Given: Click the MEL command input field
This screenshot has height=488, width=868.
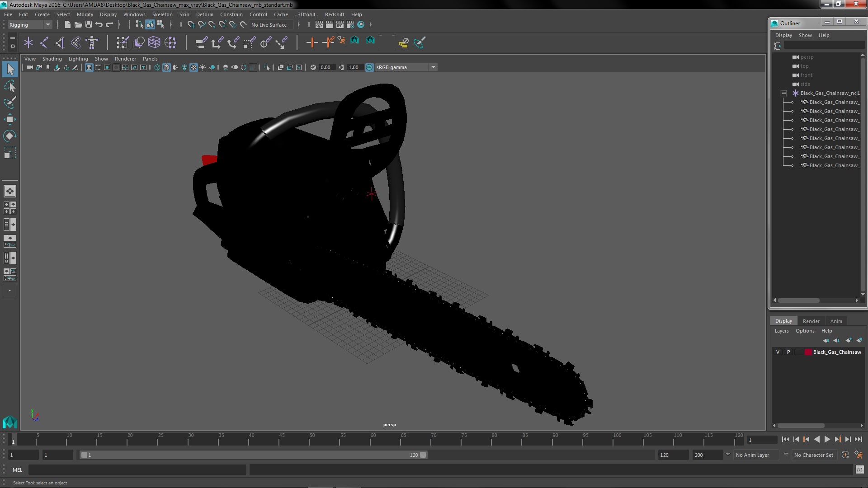Looking at the screenshot, I should point(137,470).
